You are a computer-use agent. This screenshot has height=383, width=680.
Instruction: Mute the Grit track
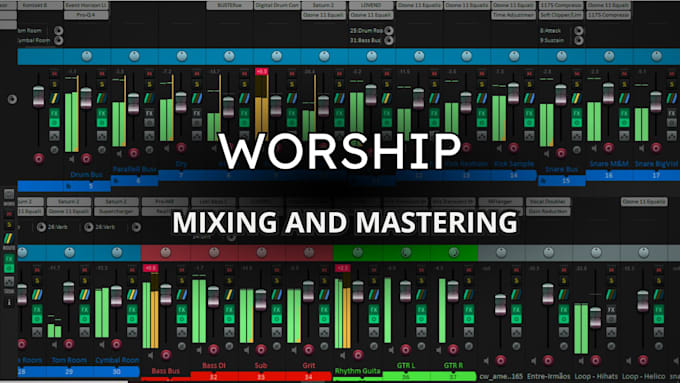pyautogui.click(x=324, y=270)
